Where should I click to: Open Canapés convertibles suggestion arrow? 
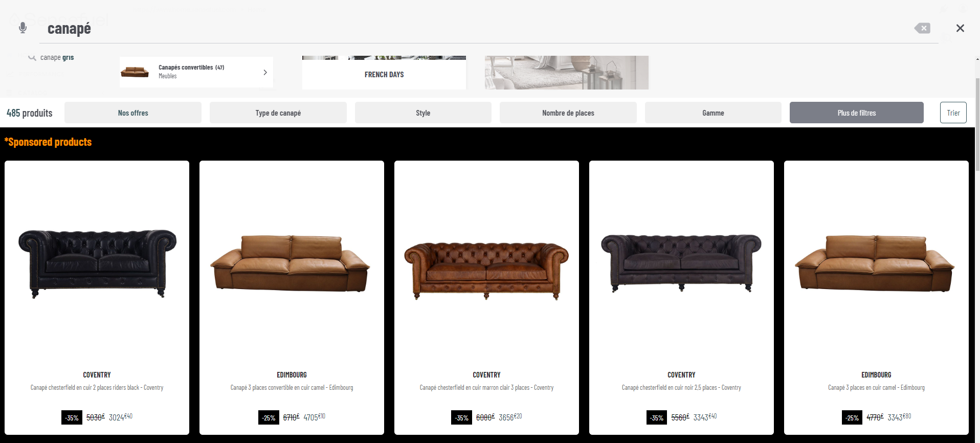coord(265,72)
